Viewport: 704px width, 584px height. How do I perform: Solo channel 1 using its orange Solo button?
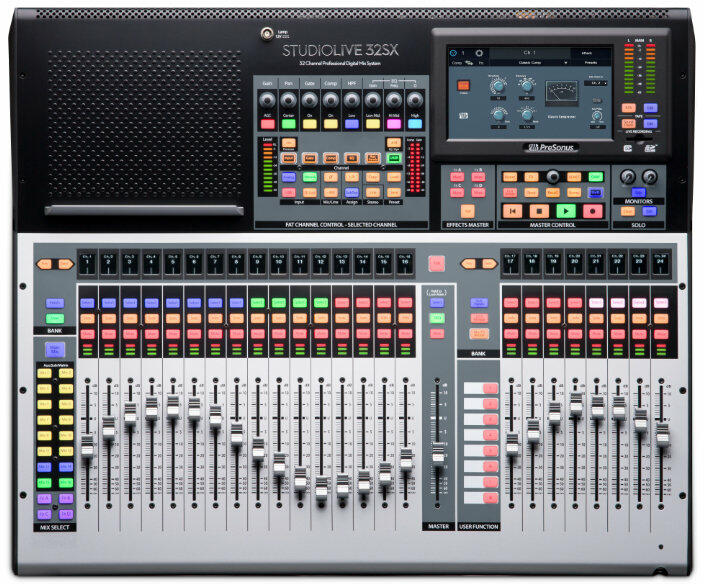(x=87, y=319)
